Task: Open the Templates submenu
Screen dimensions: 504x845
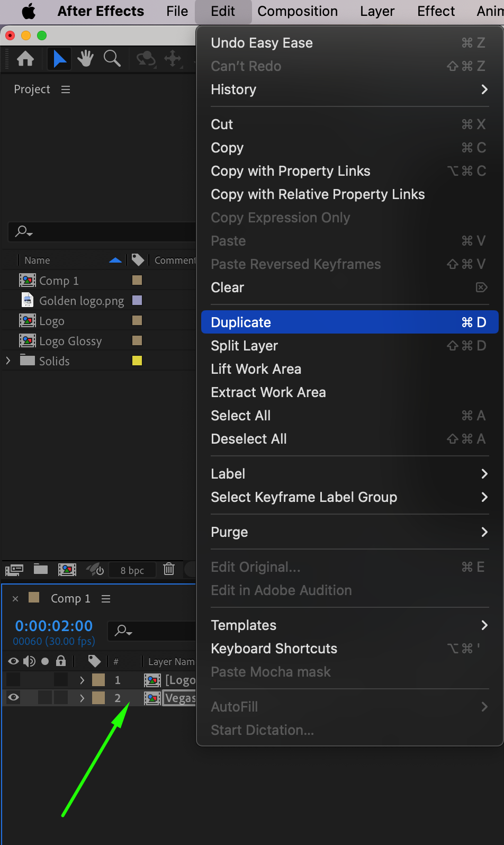Action: tap(349, 625)
